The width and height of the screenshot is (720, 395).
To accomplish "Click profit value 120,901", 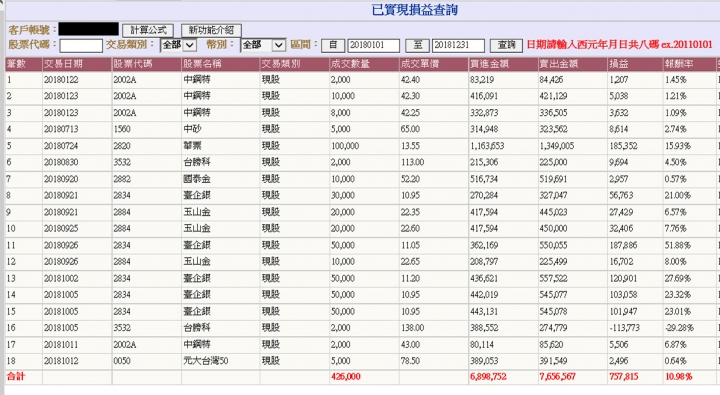I will (623, 278).
